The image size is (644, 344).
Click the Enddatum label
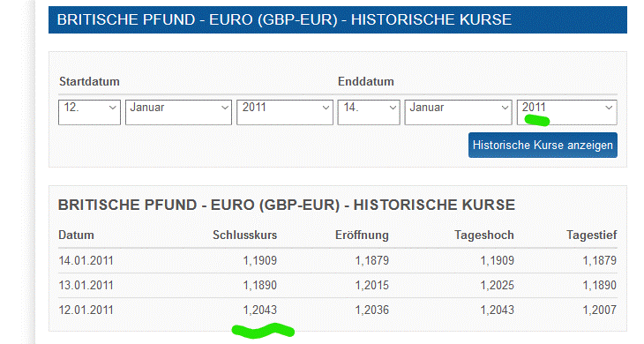[365, 81]
